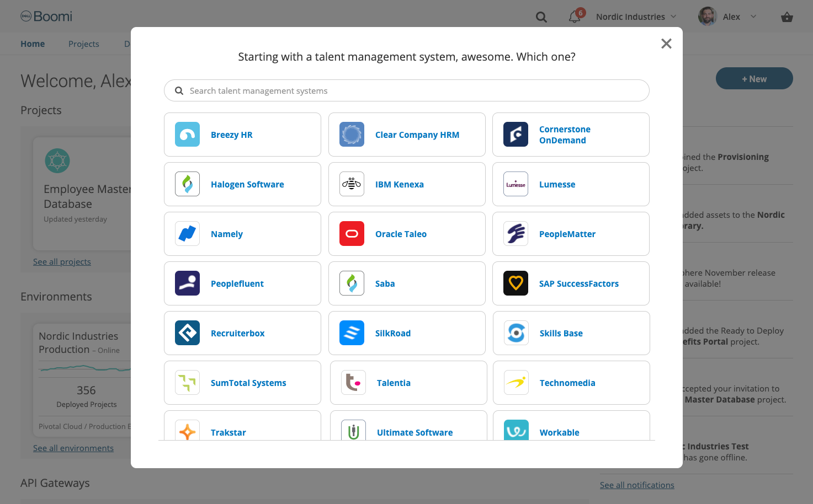Click the Boomi logo in header
Screen dimensions: 813x504
pos(46,17)
